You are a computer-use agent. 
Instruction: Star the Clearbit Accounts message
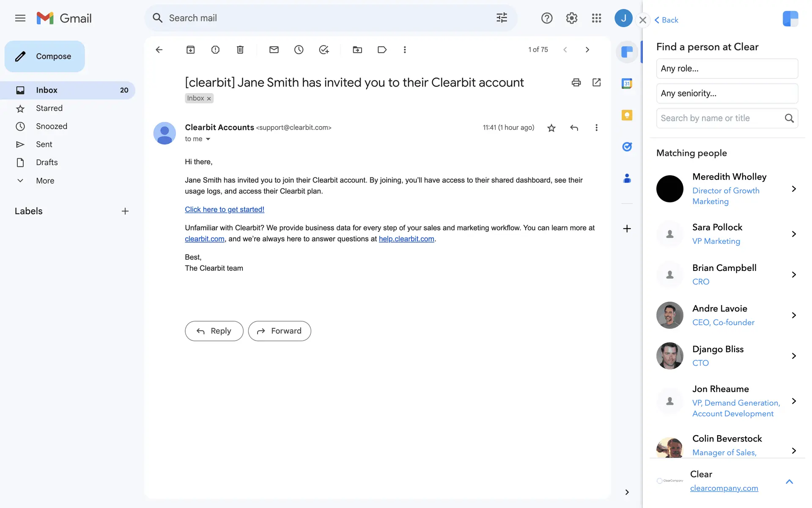pyautogui.click(x=551, y=128)
